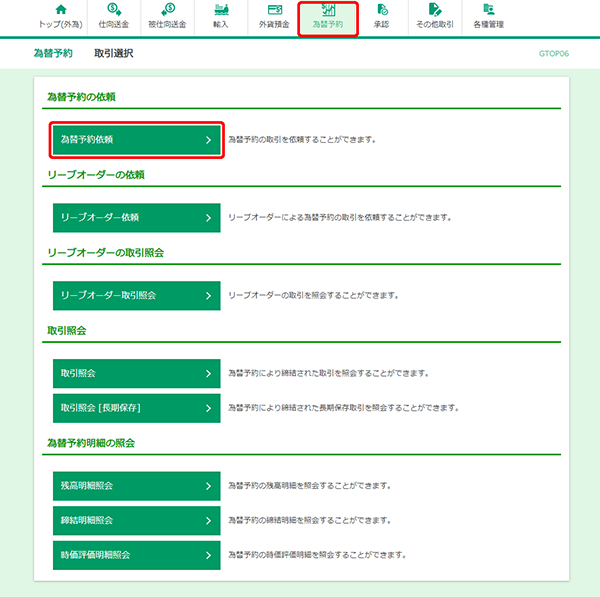Click description 為替予約の締結明細を照会することができます。

310,520
